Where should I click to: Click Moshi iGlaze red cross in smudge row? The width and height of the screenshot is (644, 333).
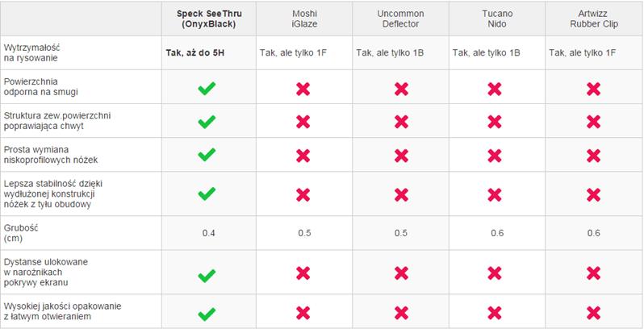click(303, 89)
